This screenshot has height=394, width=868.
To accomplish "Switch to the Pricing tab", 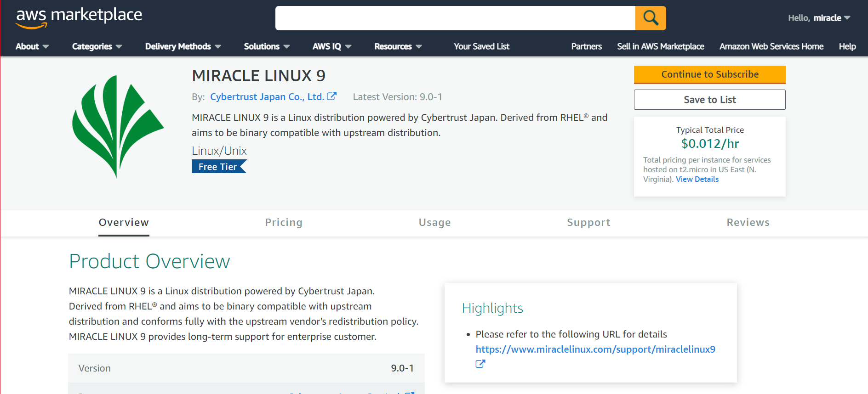I will (x=284, y=223).
